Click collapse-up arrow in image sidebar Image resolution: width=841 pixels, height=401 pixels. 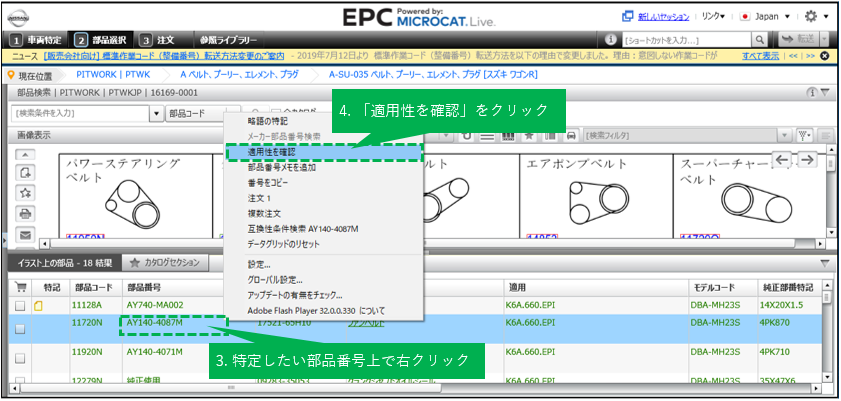tap(25, 154)
